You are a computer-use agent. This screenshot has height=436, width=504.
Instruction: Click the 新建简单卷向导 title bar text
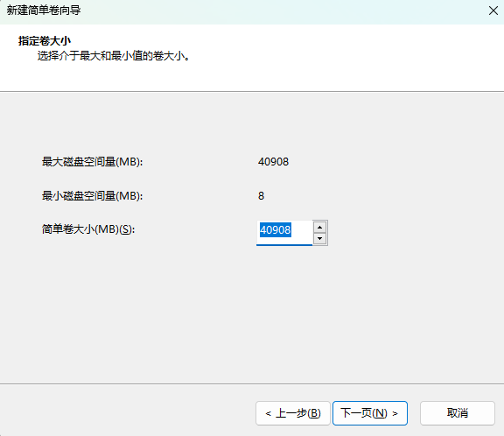[44, 11]
